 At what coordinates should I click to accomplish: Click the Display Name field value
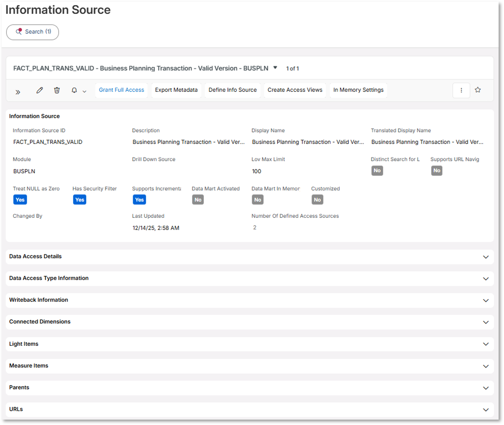point(308,142)
